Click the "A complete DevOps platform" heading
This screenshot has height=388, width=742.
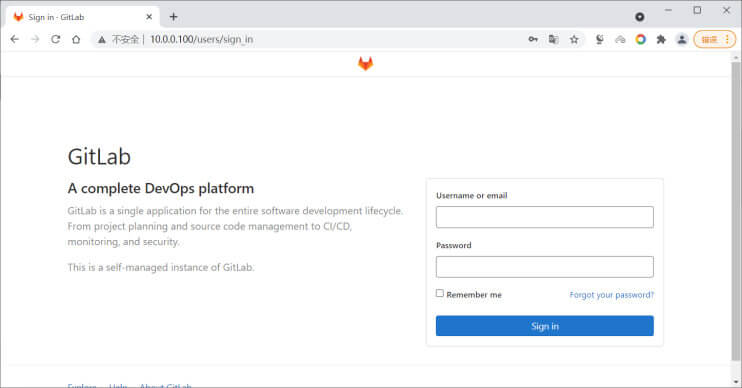click(161, 188)
